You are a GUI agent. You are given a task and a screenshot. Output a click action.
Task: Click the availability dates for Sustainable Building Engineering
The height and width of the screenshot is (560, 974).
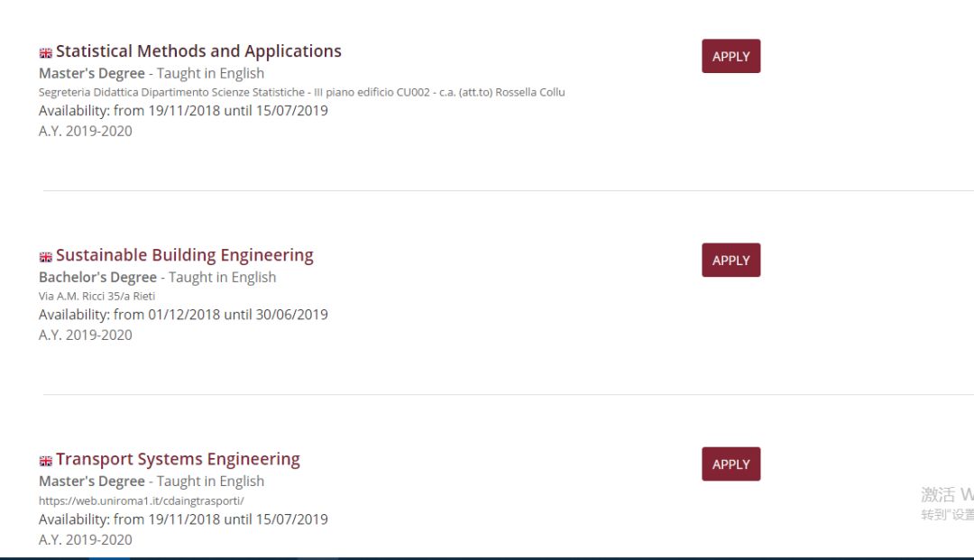tap(183, 314)
